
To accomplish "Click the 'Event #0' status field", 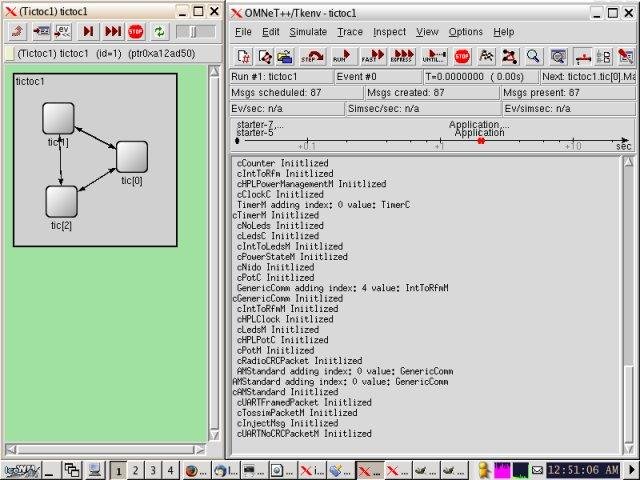I will (x=378, y=77).
